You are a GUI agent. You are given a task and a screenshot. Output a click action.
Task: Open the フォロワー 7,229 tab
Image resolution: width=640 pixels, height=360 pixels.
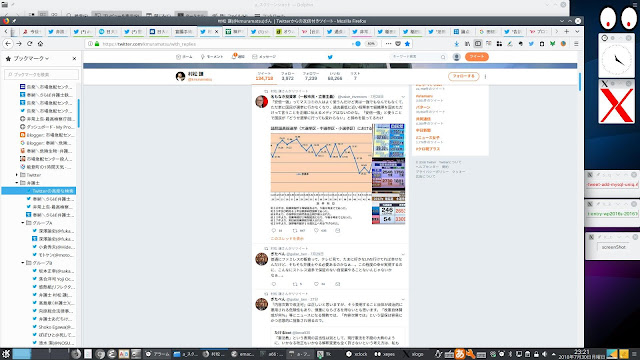(x=311, y=76)
